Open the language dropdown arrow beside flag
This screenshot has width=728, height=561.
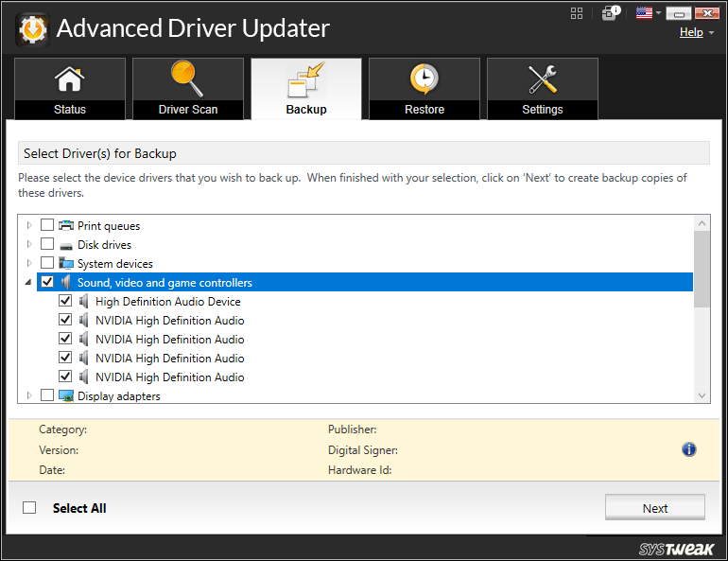pyautogui.click(x=658, y=13)
